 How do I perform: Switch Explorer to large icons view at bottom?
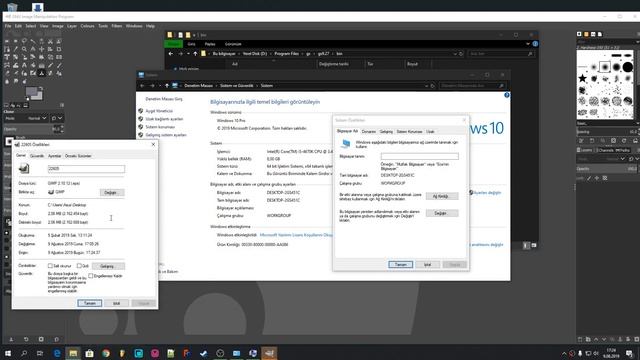[x=534, y=245]
